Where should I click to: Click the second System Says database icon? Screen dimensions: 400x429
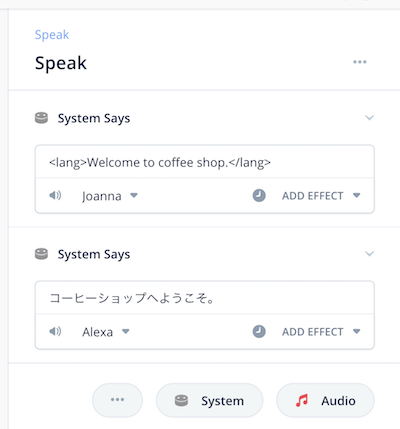(x=41, y=254)
